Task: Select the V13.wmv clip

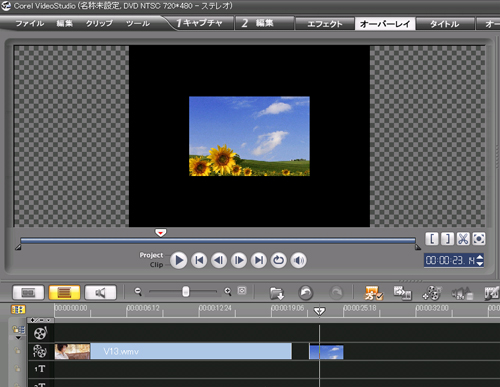Action: point(173,351)
